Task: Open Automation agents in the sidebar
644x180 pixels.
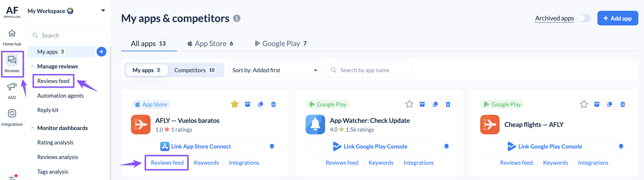Action: click(60, 96)
